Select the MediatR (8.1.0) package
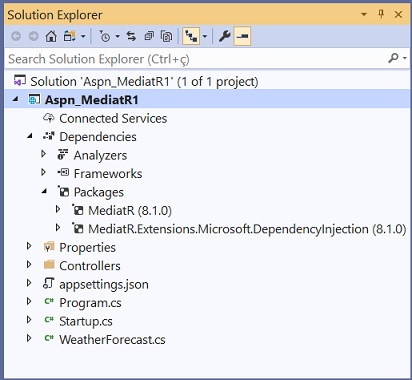The width and height of the screenshot is (412, 380). pyautogui.click(x=130, y=211)
